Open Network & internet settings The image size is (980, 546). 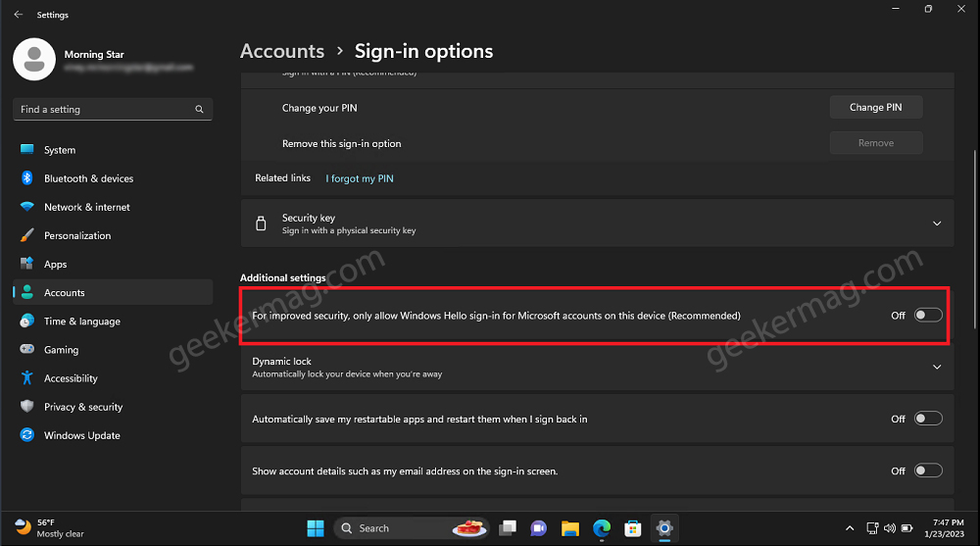point(113,207)
